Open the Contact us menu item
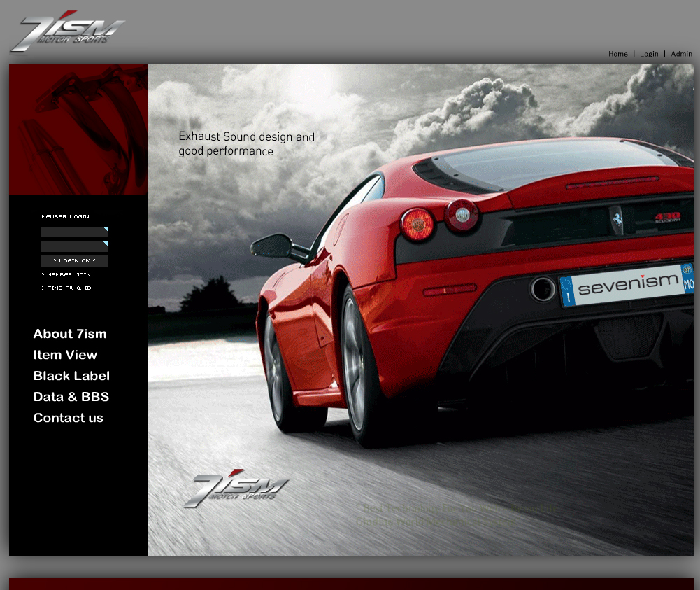 click(68, 418)
